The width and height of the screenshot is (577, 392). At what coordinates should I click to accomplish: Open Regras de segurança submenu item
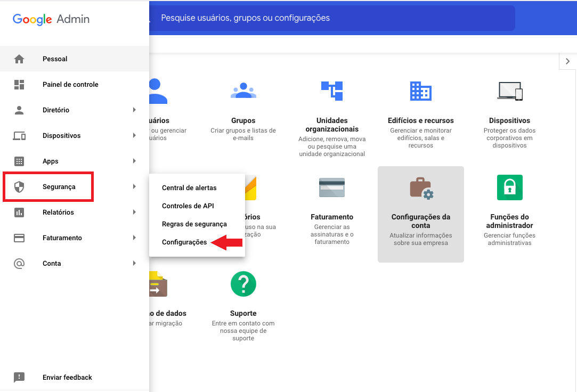(194, 224)
